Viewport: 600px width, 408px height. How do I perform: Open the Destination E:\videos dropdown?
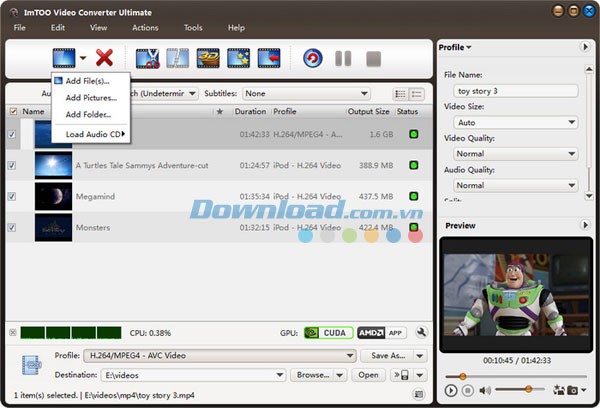(193, 375)
